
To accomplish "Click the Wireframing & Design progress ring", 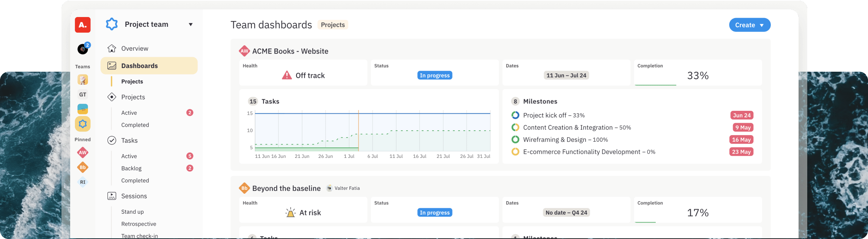I will (515, 139).
